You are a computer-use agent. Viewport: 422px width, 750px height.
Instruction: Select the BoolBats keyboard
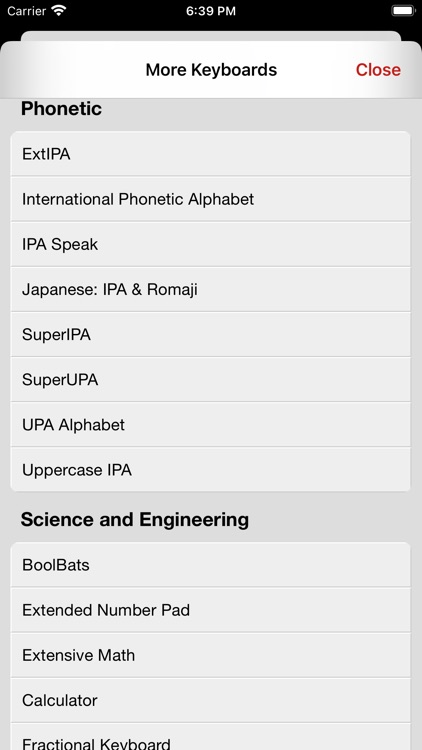coord(211,565)
